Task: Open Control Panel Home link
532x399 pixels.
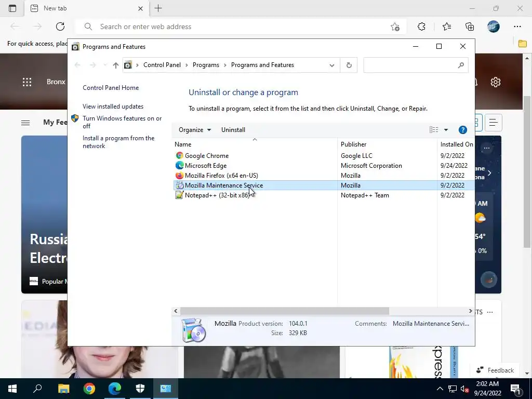Action: (111, 88)
